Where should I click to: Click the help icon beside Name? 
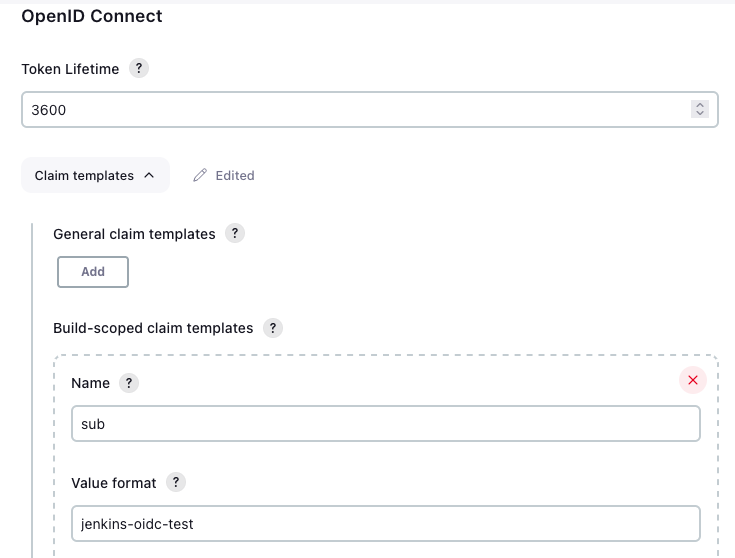[128, 384]
